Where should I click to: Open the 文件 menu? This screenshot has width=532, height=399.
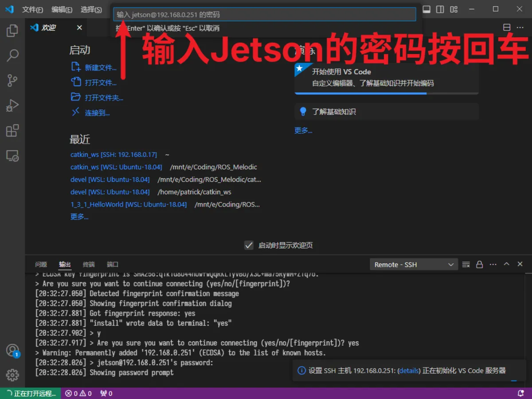click(32, 9)
